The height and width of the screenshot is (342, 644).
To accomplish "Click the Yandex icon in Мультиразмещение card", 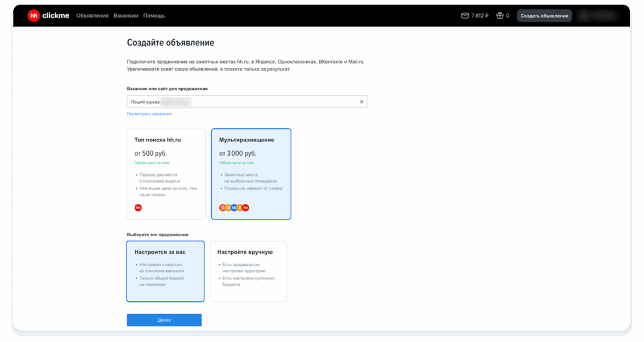I will [x=222, y=208].
